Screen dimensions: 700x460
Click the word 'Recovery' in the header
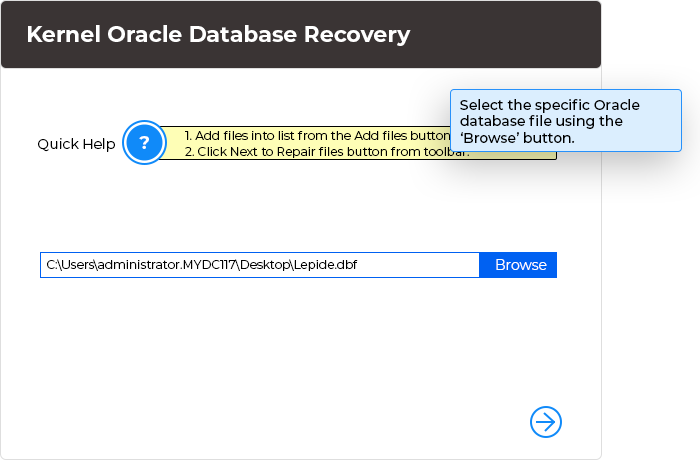(361, 35)
